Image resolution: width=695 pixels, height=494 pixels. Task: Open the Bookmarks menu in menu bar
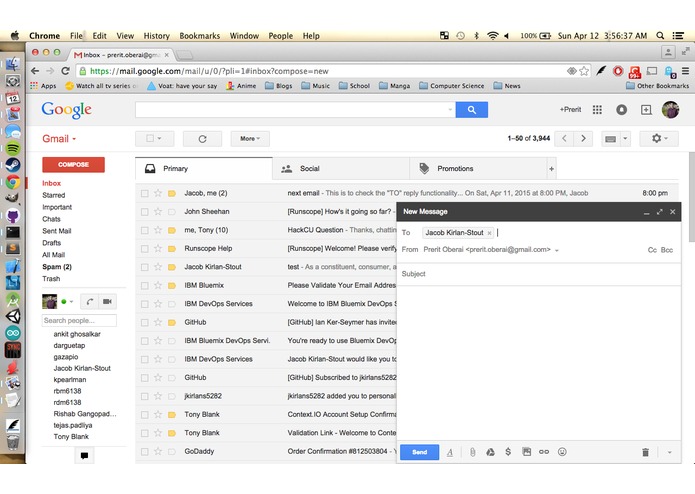[x=199, y=36]
